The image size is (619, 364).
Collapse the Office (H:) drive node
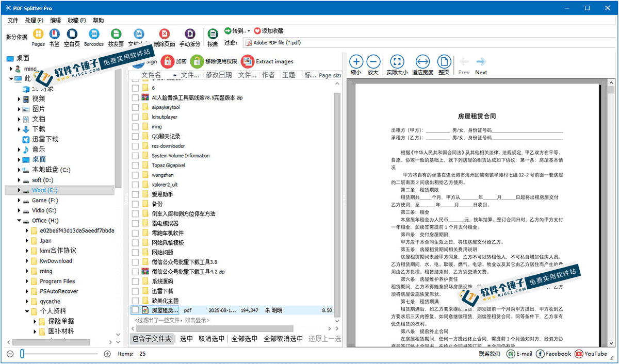[x=19, y=221]
